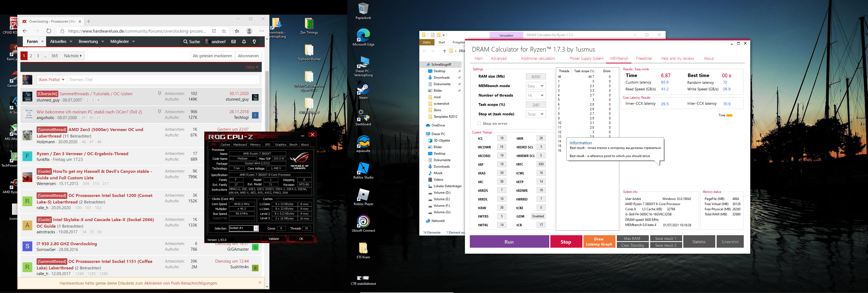The image size is (868, 293).
Task: Open the MEMbench mode dropdown
Action: [x=536, y=86]
